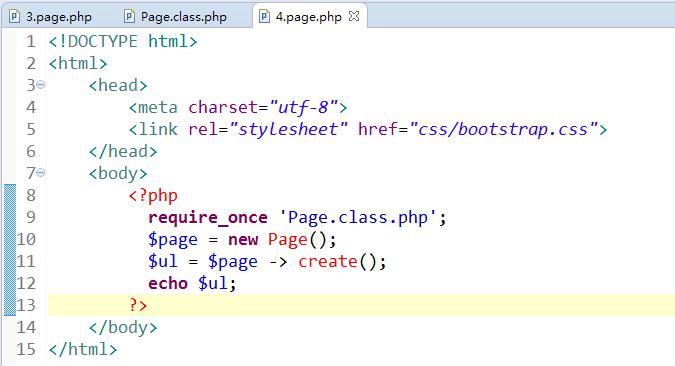Click the create method call
The image size is (675, 366).
pyautogui.click(x=328, y=261)
